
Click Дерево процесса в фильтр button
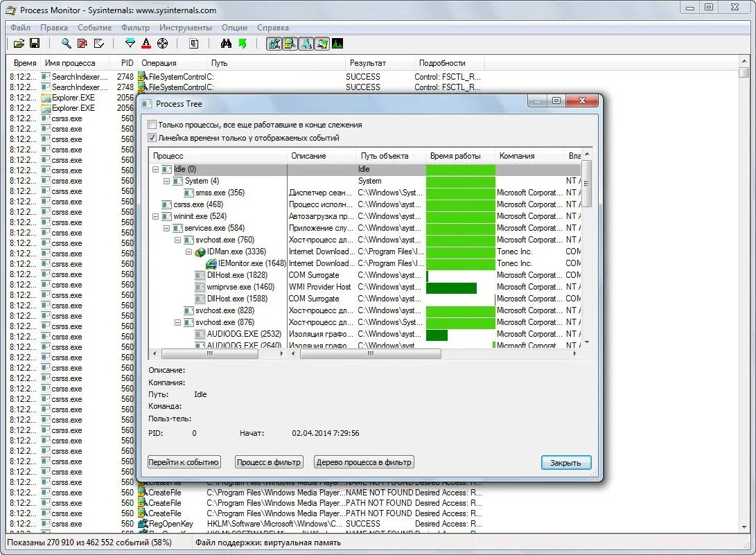click(x=364, y=462)
